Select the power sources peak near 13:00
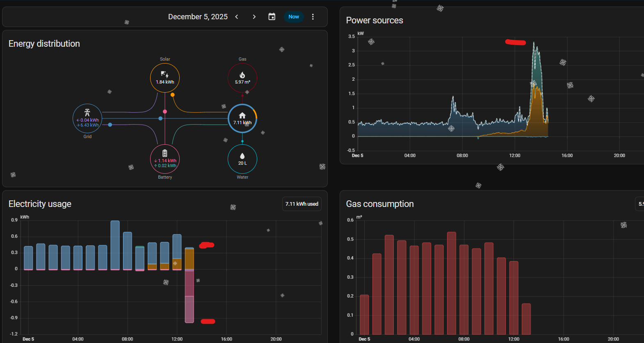 click(534, 46)
